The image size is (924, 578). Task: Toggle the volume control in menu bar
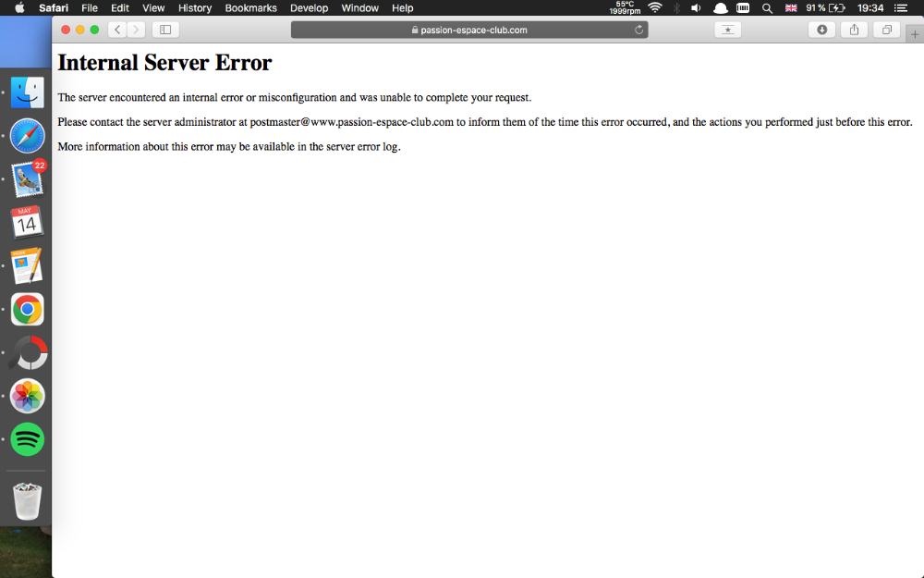click(696, 7)
